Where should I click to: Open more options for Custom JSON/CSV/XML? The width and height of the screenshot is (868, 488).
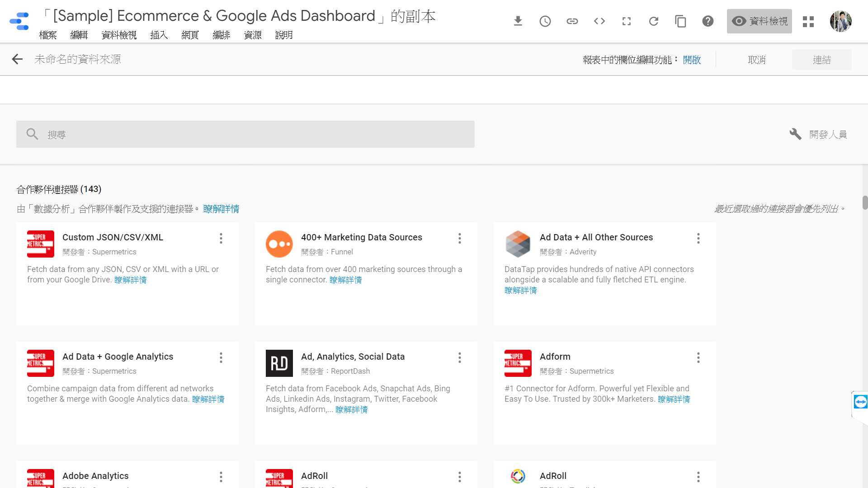coord(221,239)
